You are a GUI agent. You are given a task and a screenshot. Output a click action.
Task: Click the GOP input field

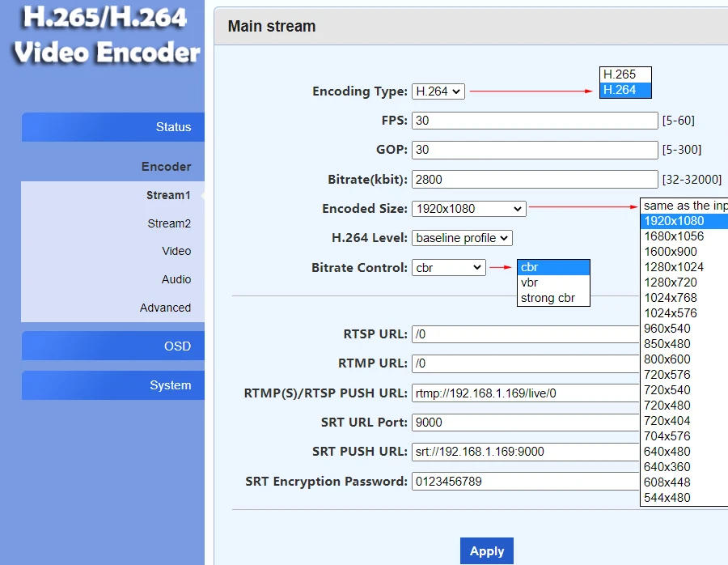534,151
